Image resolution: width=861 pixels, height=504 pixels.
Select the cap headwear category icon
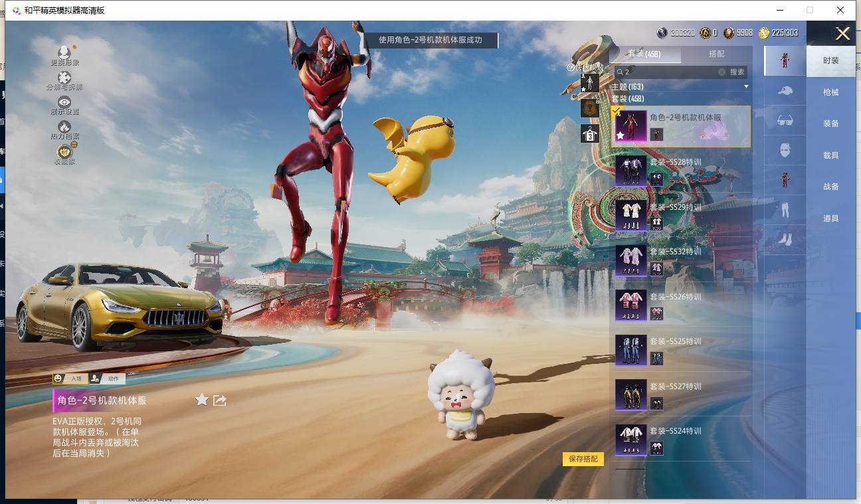tap(785, 91)
